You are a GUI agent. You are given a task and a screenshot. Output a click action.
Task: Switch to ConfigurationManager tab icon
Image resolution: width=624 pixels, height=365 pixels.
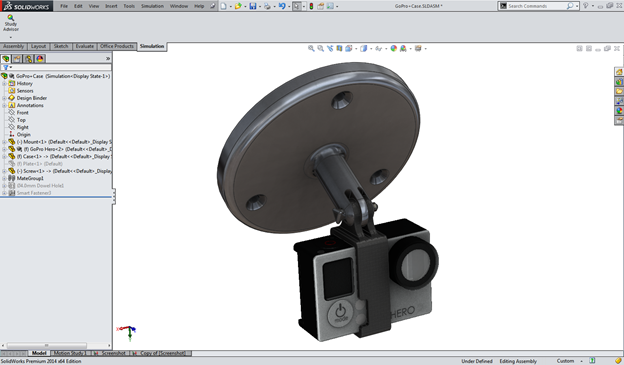(x=29, y=59)
